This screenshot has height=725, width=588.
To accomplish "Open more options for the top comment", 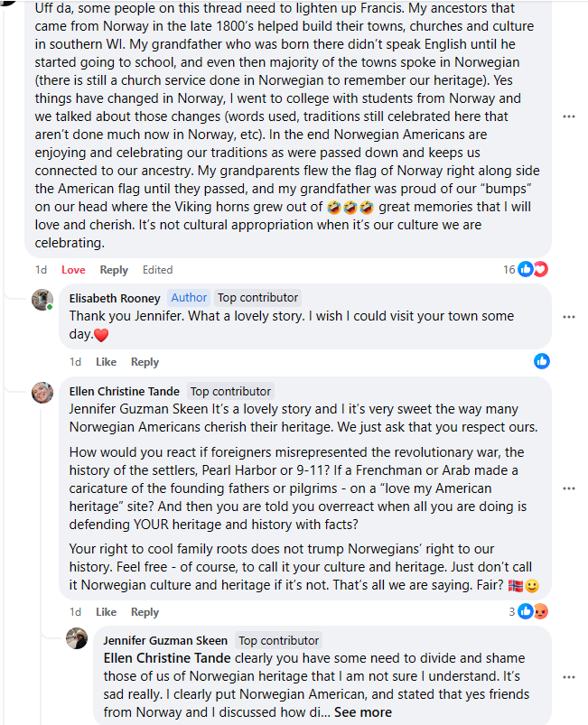I will pos(569,116).
